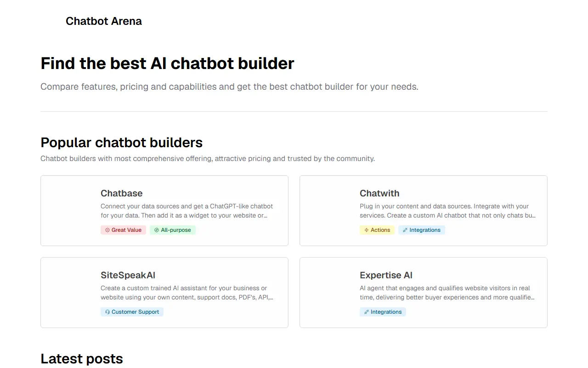This screenshot has width=588, height=368.
Task: Click the 'Popular chatbot builders' heading
Action: click(x=121, y=143)
